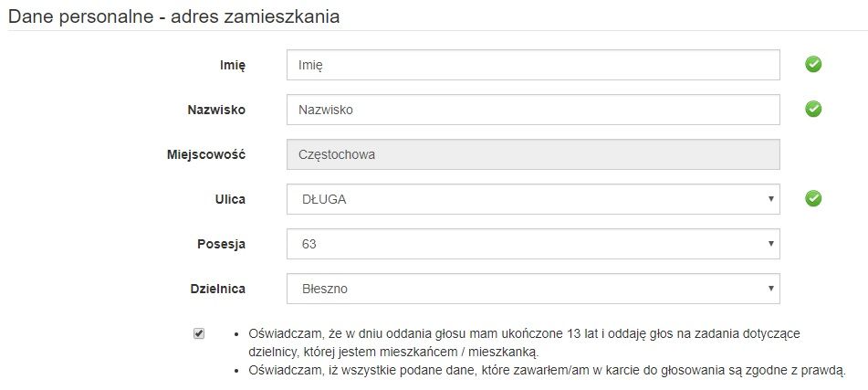This screenshot has height=390, width=868.
Task: Open the Dzielnica dropdown showing Błeszno
Action: click(x=532, y=289)
